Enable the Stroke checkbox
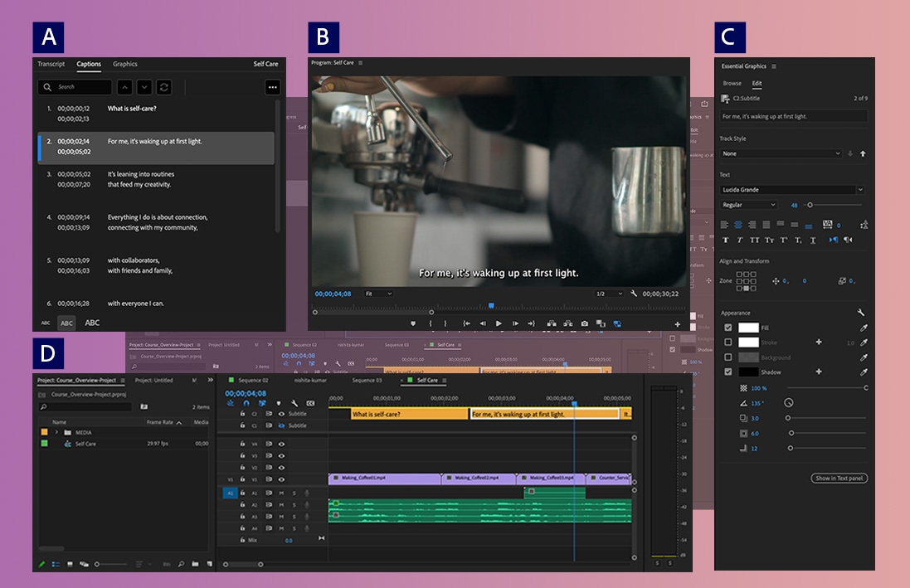 728,343
